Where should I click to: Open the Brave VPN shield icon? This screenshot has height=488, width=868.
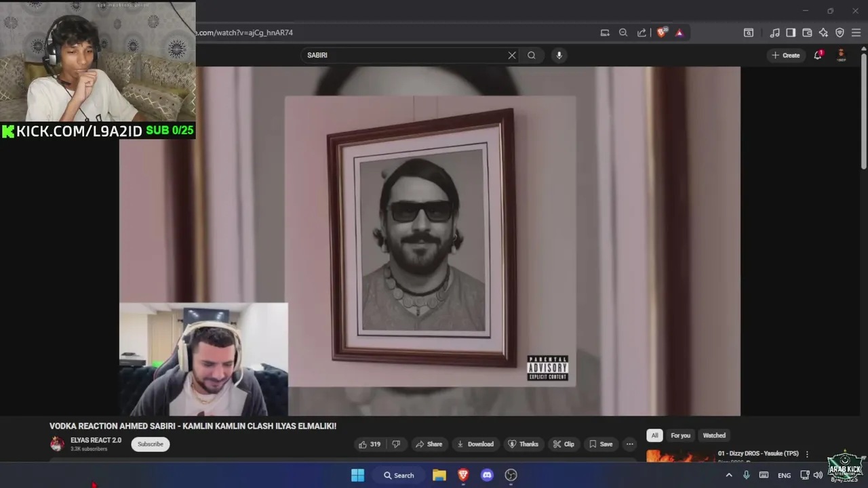coord(840,33)
